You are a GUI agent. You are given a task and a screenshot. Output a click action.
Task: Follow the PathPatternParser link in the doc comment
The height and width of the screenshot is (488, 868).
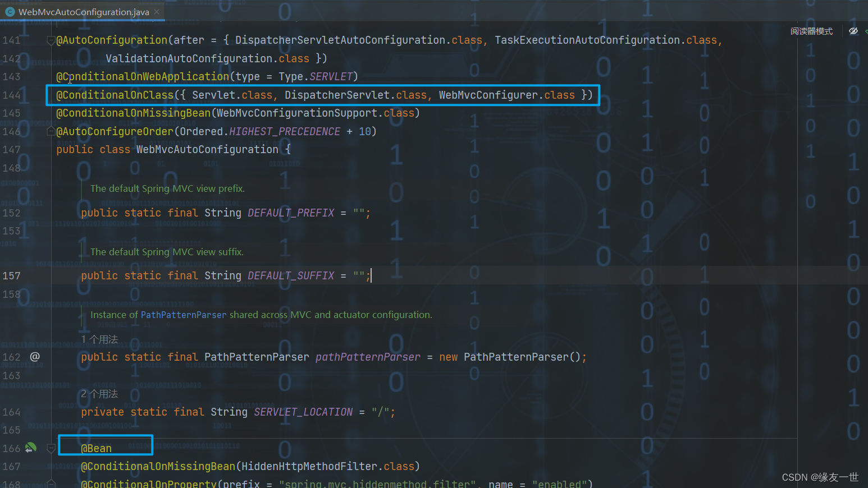[184, 315]
